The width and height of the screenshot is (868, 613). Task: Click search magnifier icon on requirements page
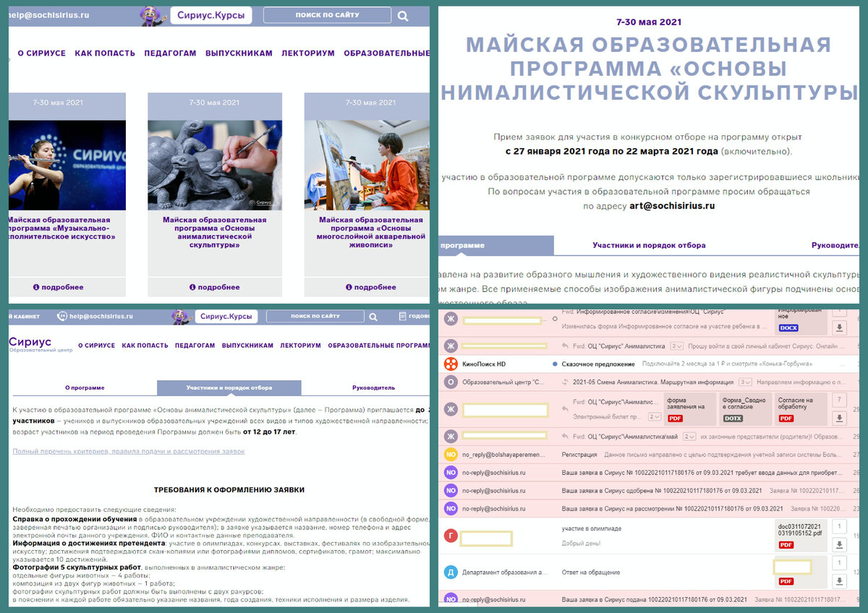[373, 317]
